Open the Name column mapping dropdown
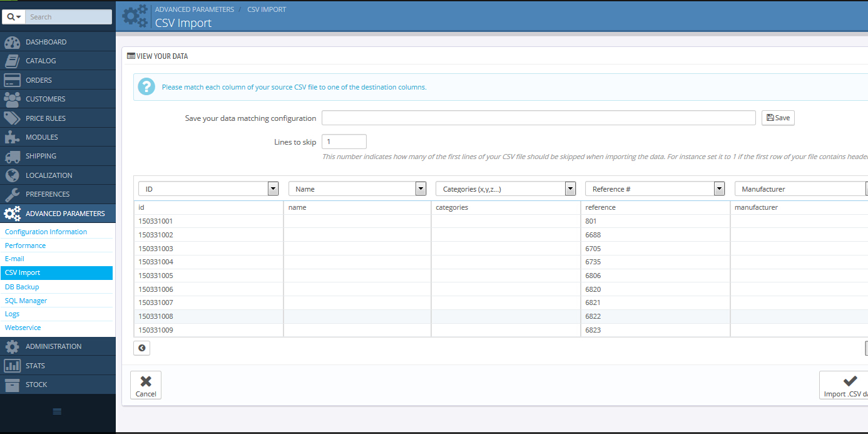Screen dimensions: 868x434 pyautogui.click(x=357, y=189)
